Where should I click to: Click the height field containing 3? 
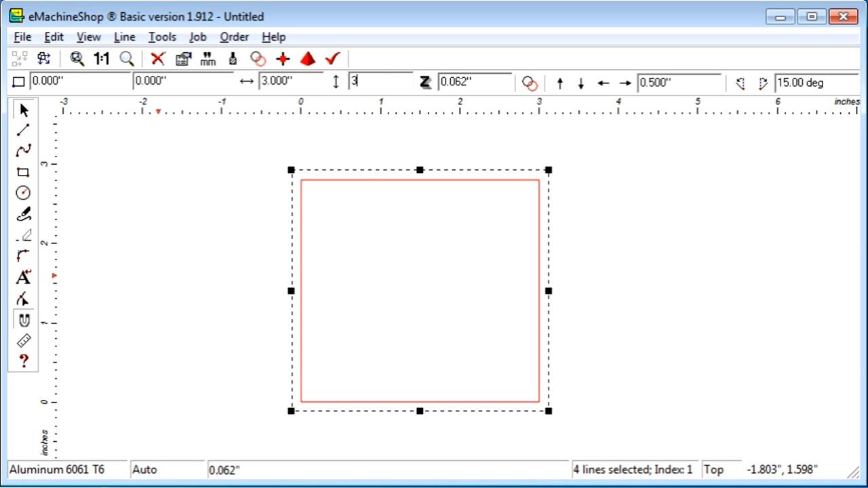[380, 81]
